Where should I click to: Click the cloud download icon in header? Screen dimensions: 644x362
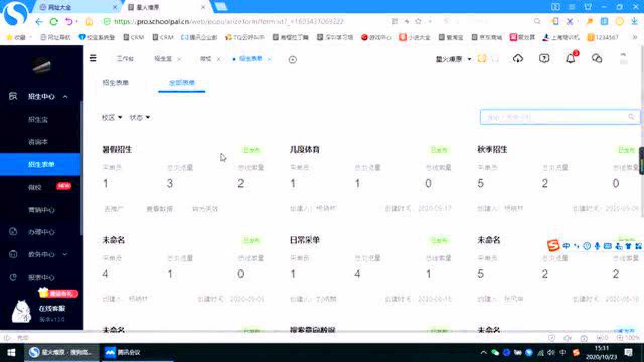pyautogui.click(x=518, y=58)
